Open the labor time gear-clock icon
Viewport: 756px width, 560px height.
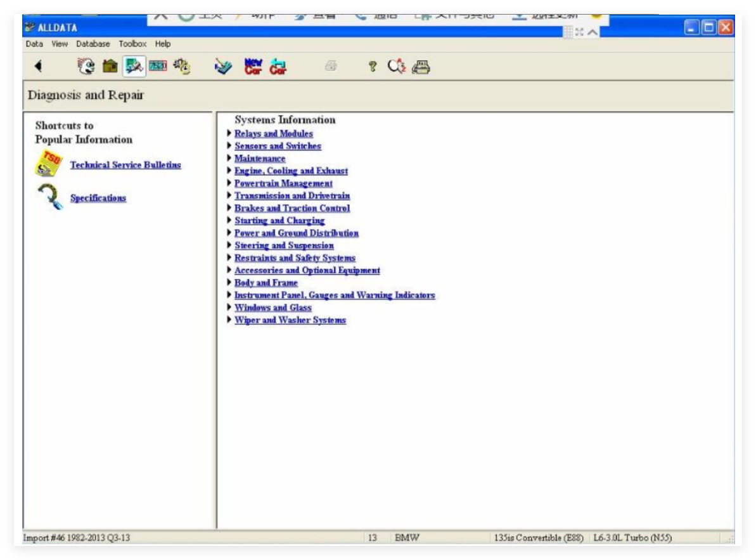coord(183,66)
